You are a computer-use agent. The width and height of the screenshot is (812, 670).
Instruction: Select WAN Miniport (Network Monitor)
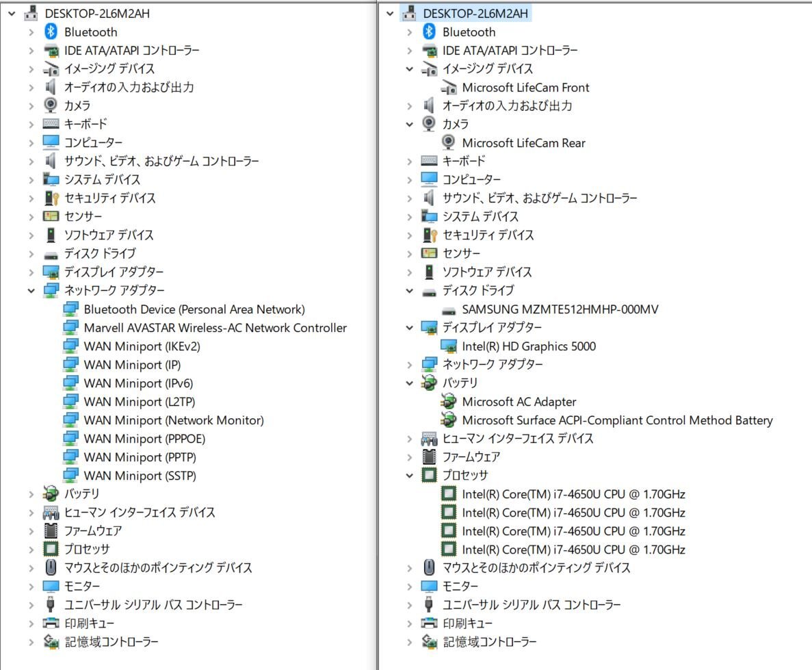(x=174, y=420)
